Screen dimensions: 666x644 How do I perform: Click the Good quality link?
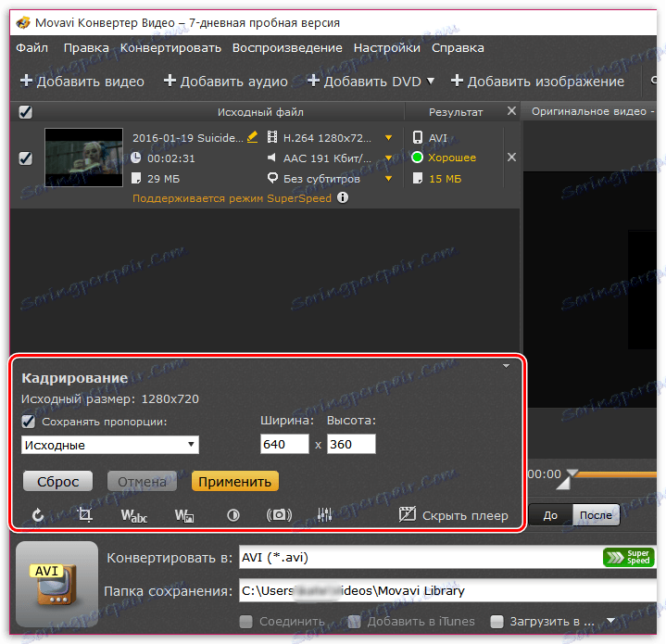pos(452,158)
